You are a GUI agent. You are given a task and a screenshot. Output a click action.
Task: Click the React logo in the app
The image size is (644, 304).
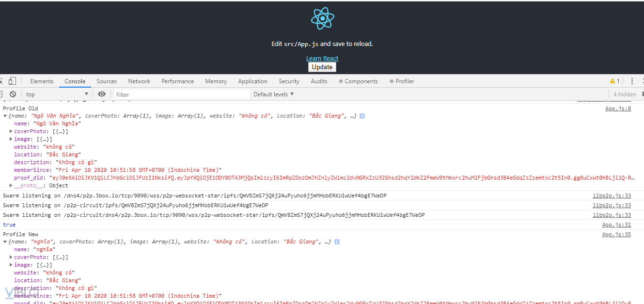[322, 18]
